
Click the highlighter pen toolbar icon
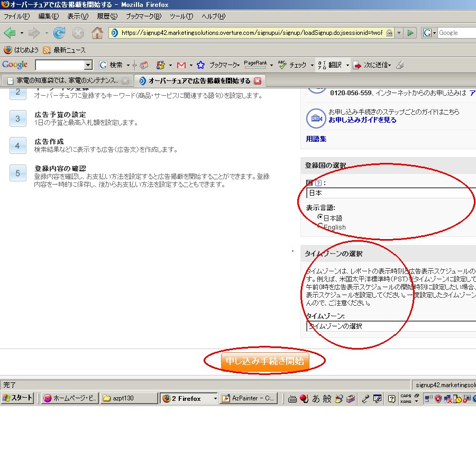pyautogui.click(x=400, y=65)
